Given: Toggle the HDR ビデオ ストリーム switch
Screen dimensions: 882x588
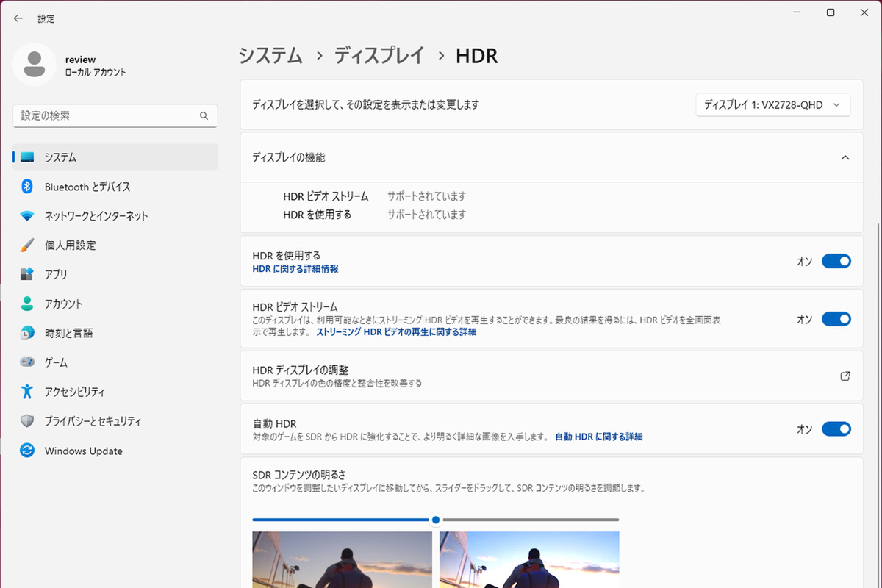Looking at the screenshot, I should pos(836,319).
